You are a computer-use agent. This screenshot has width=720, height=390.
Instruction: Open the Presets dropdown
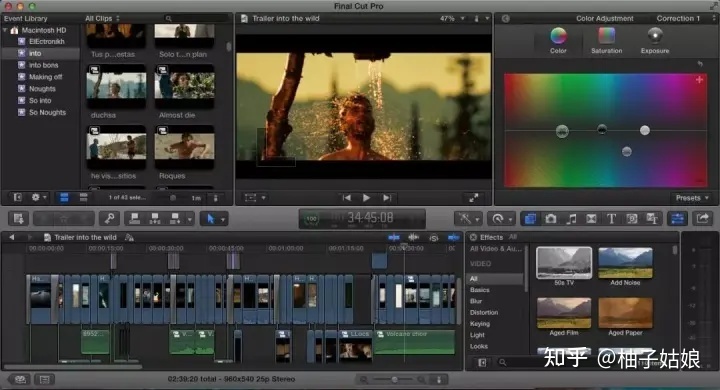coord(692,198)
